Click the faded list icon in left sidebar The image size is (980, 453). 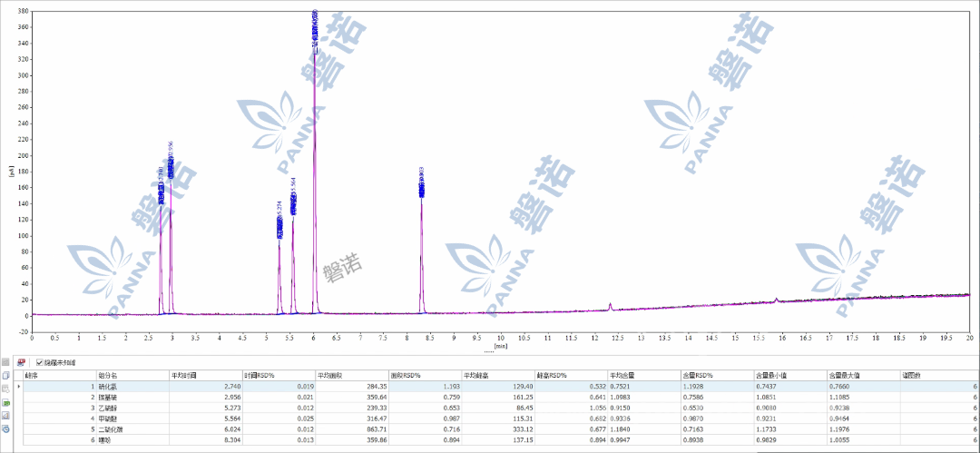coord(5,389)
